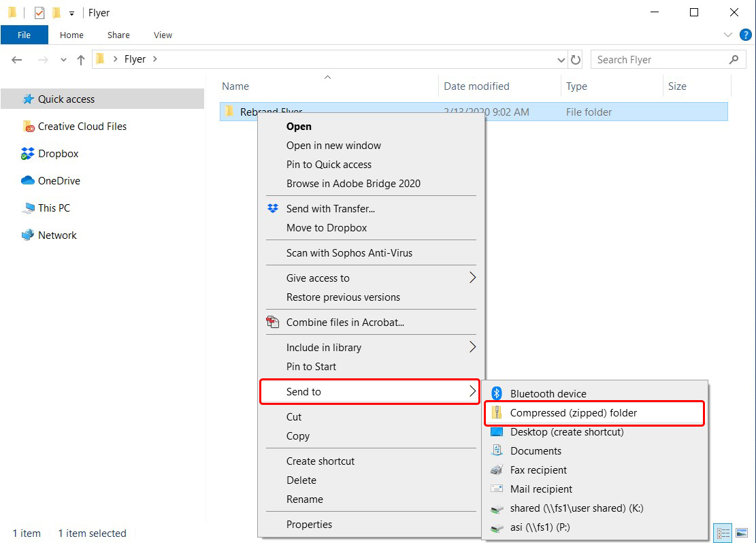Open Creative Cloud Files in the sidebar
Image resolution: width=756 pixels, height=543 pixels.
point(80,126)
